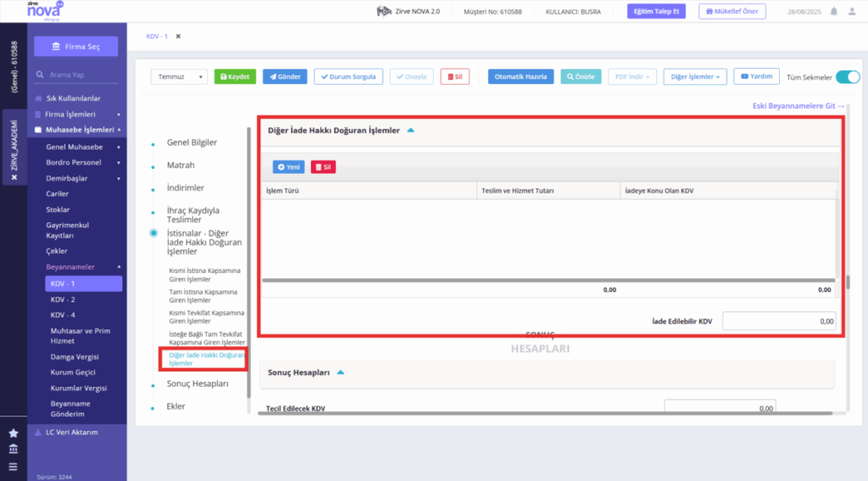Click the İade Edilebilir KDV input field
Screen dimensions: 868x481
(779, 322)
